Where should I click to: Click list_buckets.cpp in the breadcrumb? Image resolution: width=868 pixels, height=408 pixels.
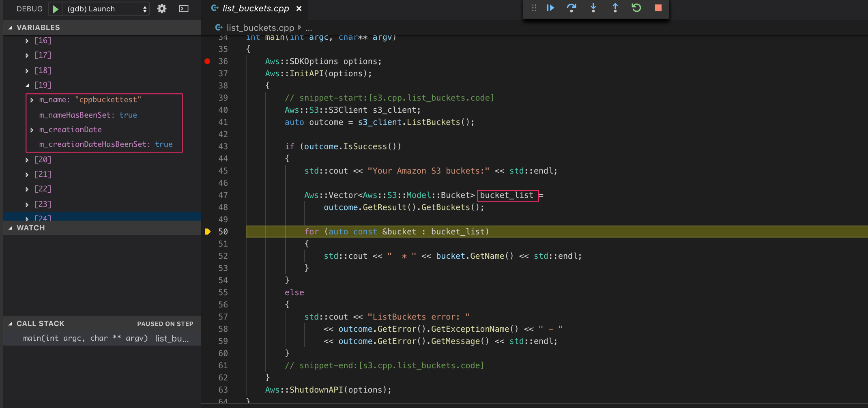260,28
